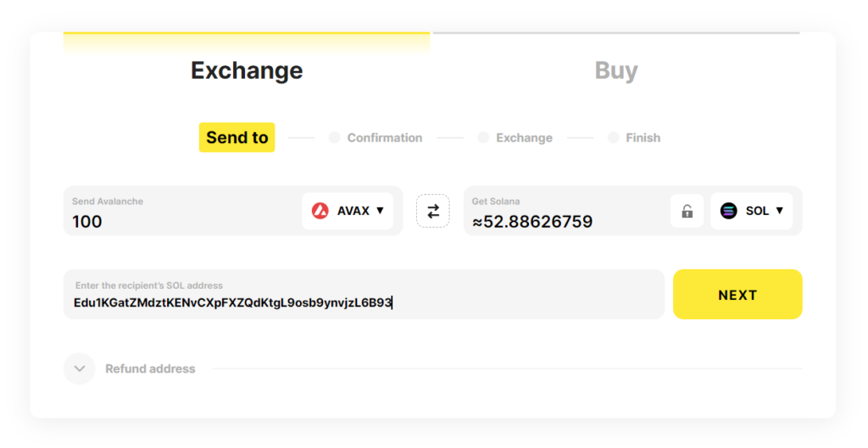Click the Send to step label

237,137
